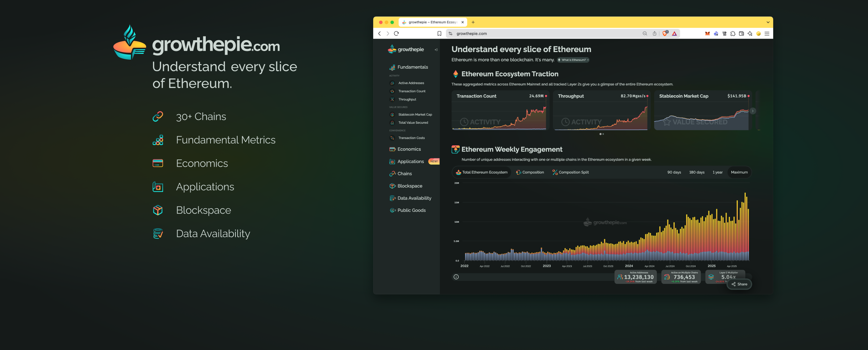Click the Brave Rewards triangle icon

[x=675, y=34]
